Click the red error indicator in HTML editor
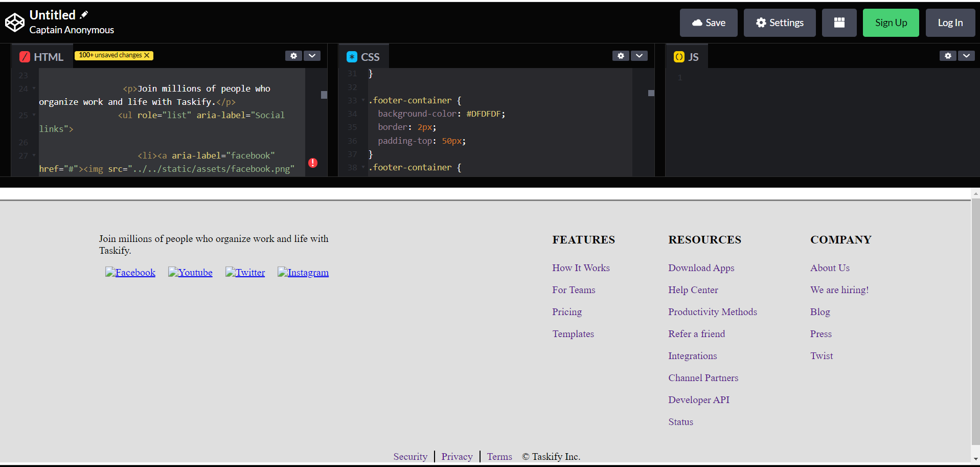980x467 pixels. 313,163
